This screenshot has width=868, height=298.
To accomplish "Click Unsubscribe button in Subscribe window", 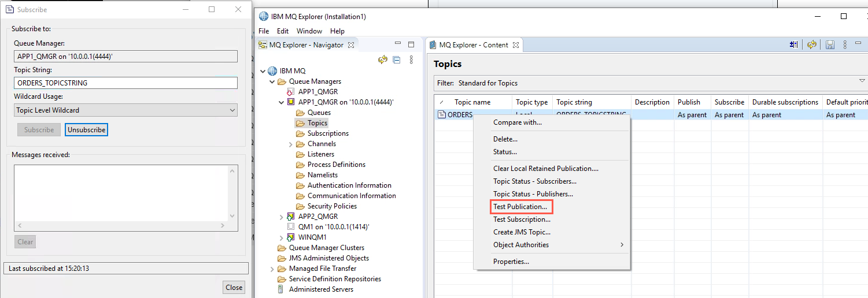I will [x=87, y=130].
